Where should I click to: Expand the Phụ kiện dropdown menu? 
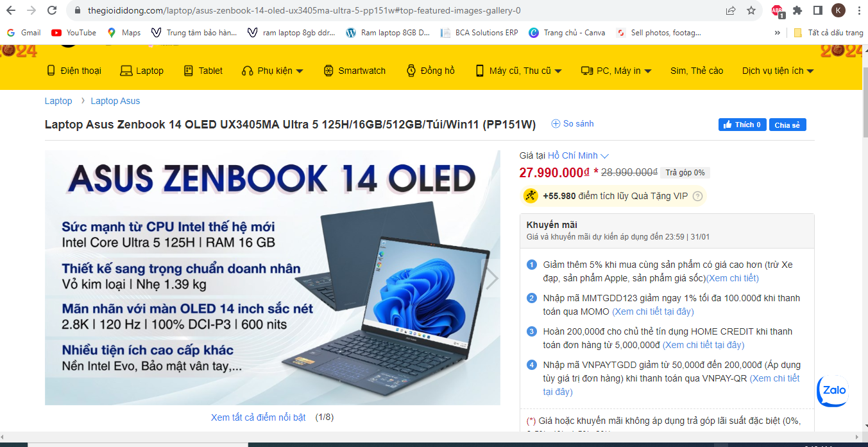coord(272,71)
